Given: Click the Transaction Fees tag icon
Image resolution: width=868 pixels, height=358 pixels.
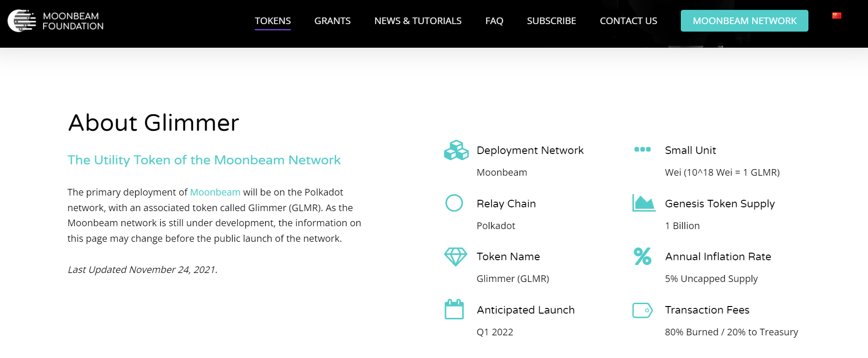Looking at the screenshot, I should tap(642, 310).
